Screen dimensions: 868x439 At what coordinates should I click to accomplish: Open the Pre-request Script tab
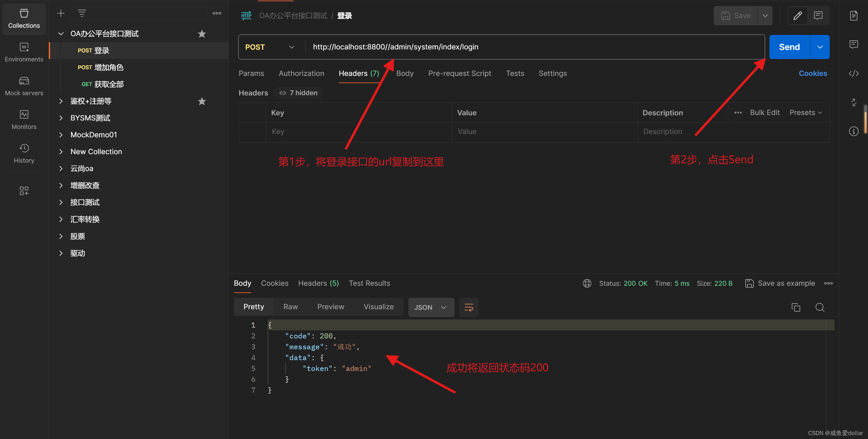pos(460,73)
